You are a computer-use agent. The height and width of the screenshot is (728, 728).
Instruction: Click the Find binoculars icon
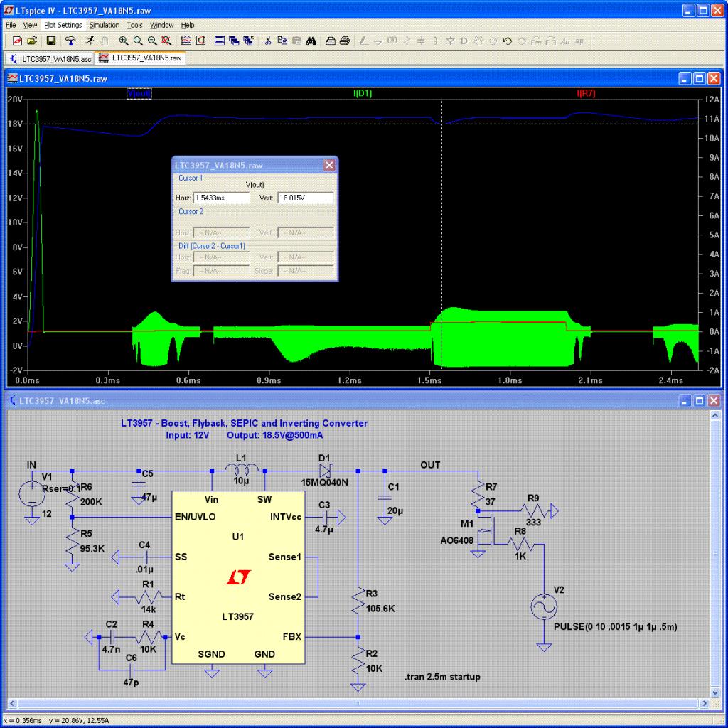(311, 41)
